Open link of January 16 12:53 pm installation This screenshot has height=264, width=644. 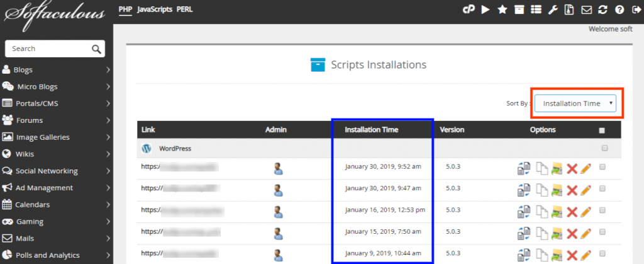click(182, 210)
